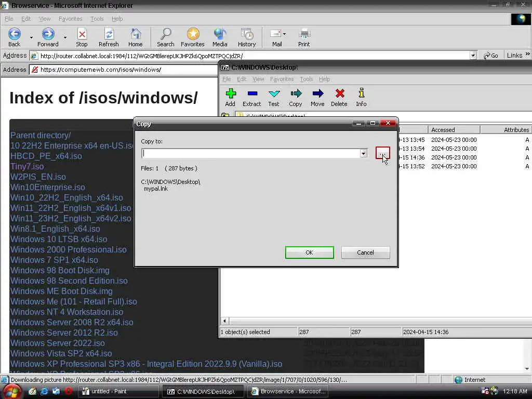Open 7-Zip File menu
The height and width of the screenshot is (399, 532).
(227, 79)
